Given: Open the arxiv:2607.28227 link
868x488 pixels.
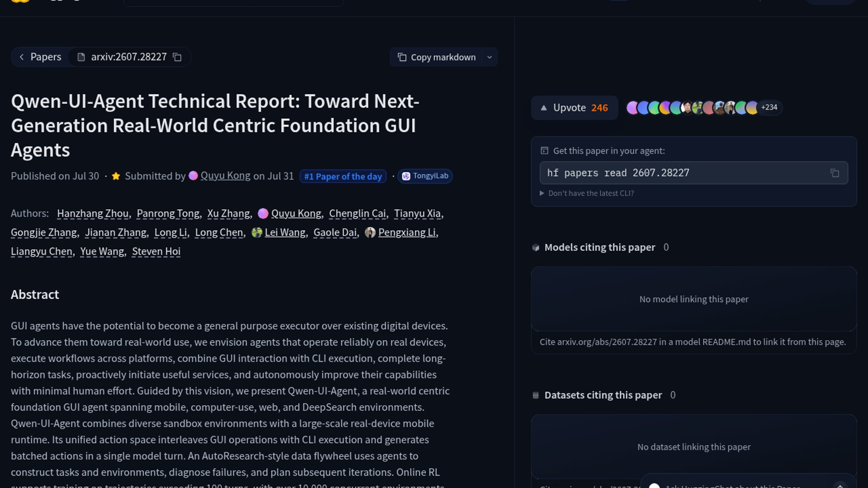Looking at the screenshot, I should 128,57.
